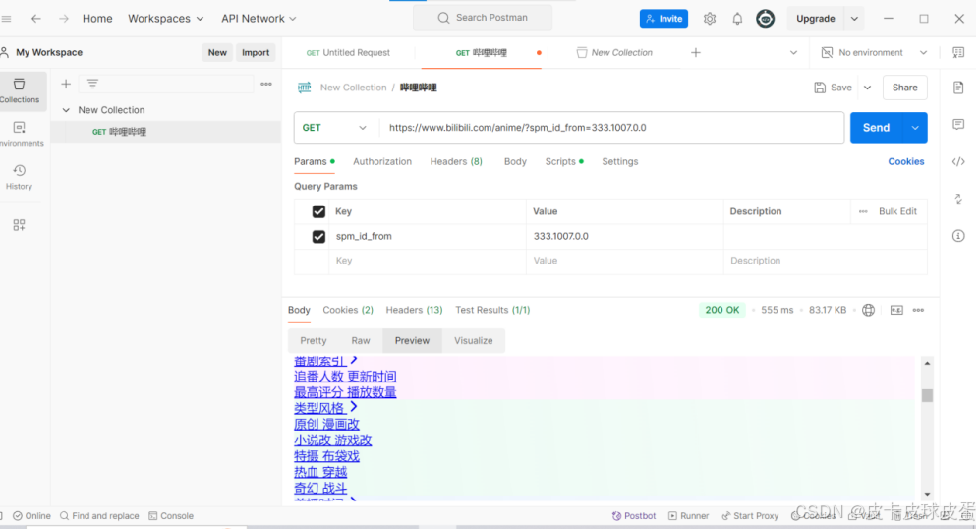Switch to the Authorization tab

click(382, 161)
